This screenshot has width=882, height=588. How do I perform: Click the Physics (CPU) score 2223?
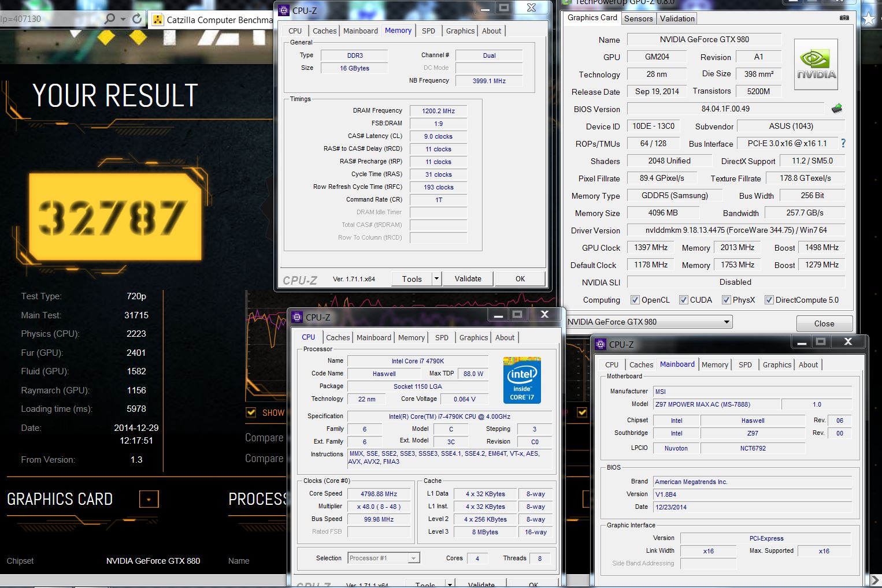point(136,333)
